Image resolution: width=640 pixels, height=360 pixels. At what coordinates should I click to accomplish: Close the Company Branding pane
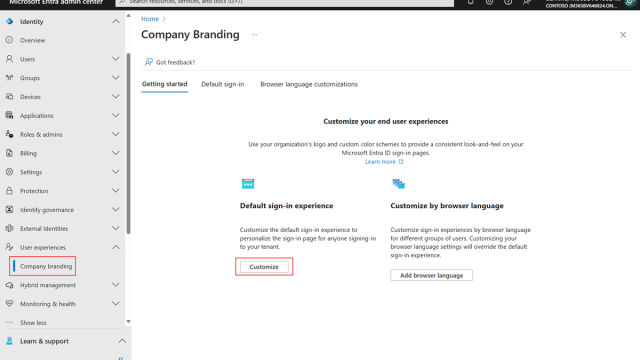(623, 35)
